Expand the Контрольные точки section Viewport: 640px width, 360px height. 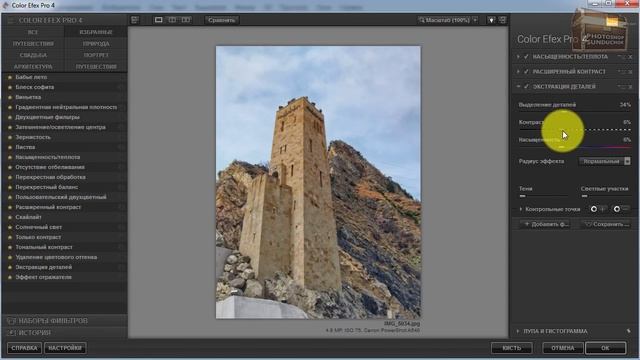point(521,209)
